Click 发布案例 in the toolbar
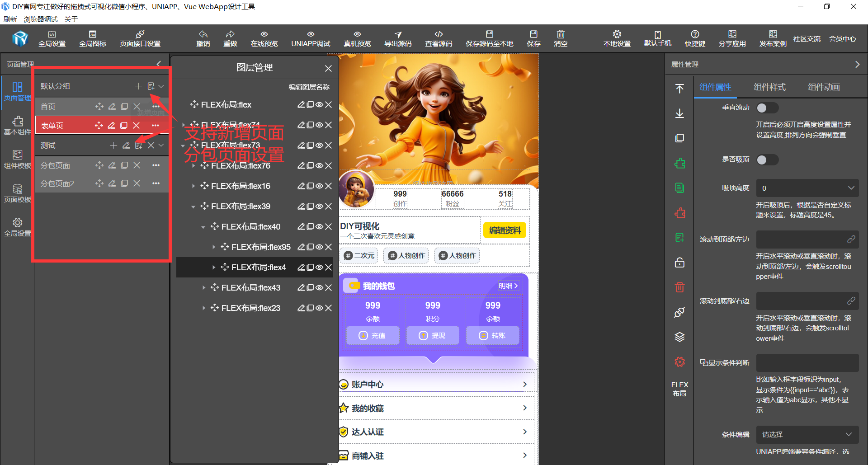This screenshot has width=868, height=465. tap(773, 39)
